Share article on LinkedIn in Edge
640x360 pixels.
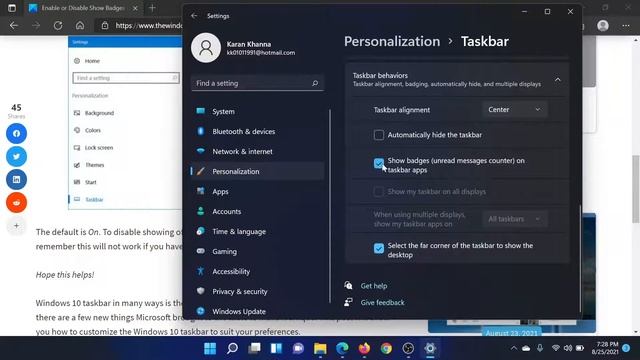16,180
